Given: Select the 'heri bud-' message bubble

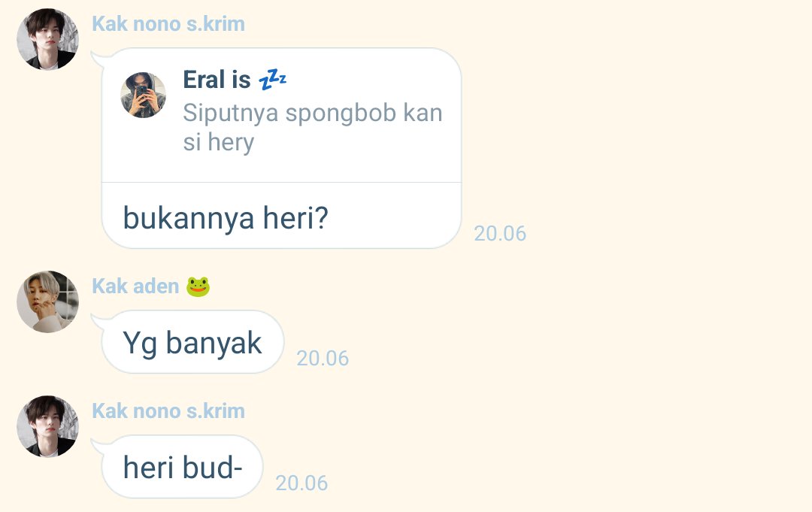Looking at the screenshot, I should pos(182,467).
